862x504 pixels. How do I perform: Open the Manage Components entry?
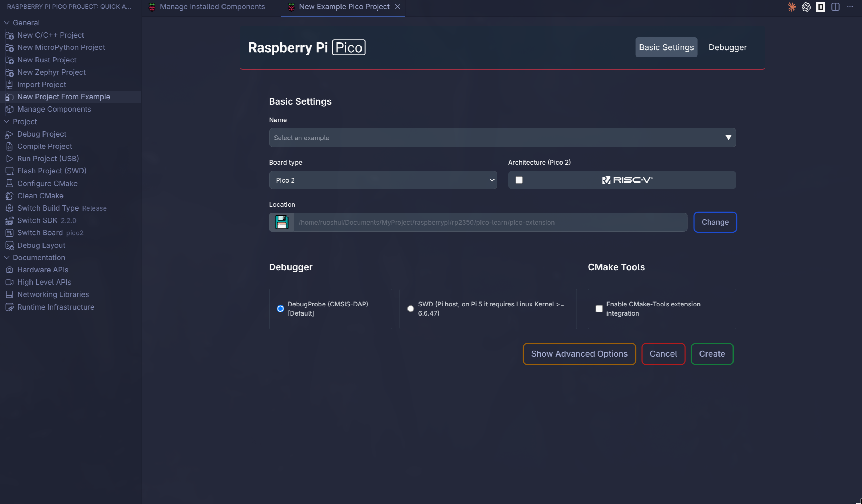(x=71, y=109)
